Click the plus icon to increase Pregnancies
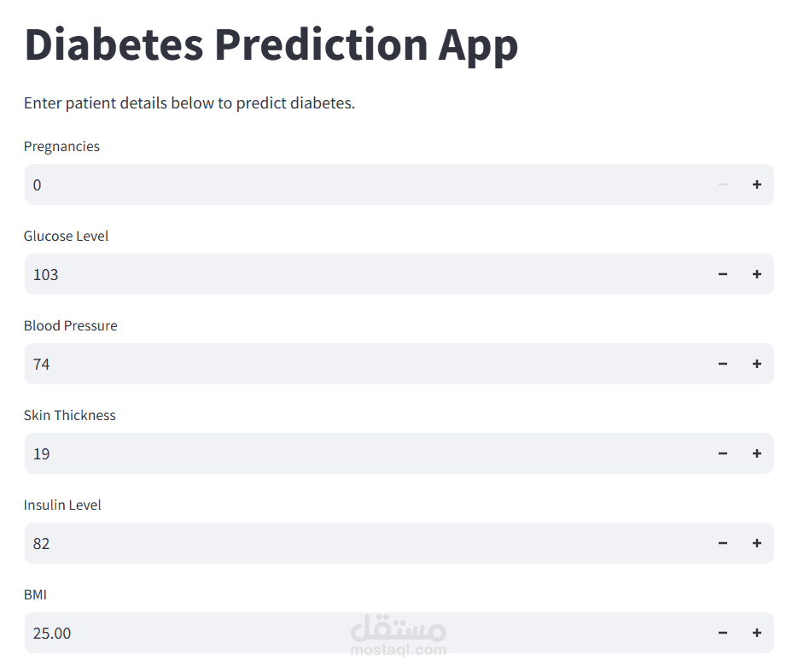Viewport: 798px width, 672px height. click(756, 184)
